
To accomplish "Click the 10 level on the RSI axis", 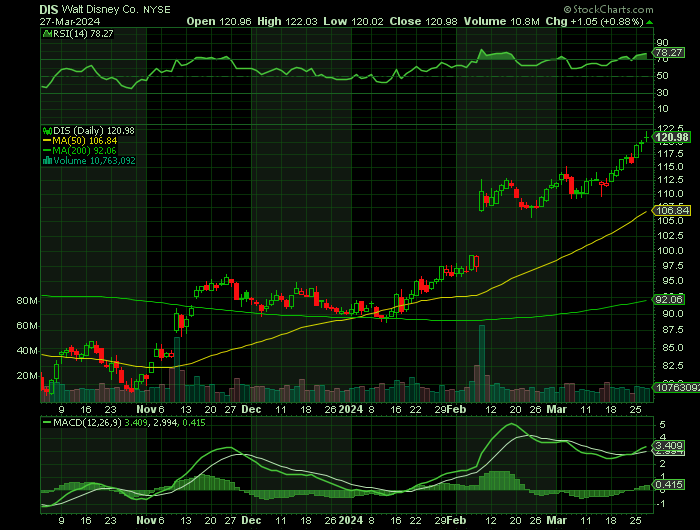I will coord(662,109).
